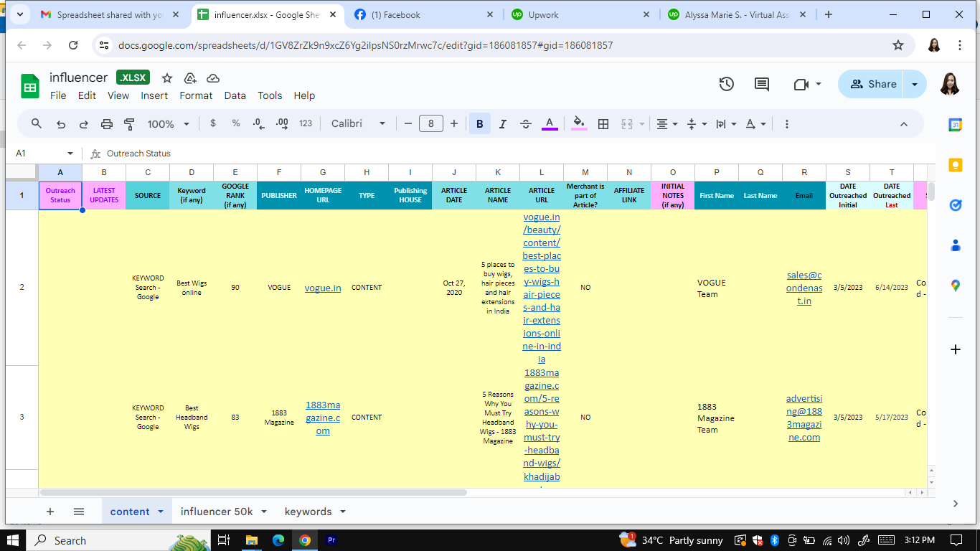Format as currency with dollar icon

[213, 123]
